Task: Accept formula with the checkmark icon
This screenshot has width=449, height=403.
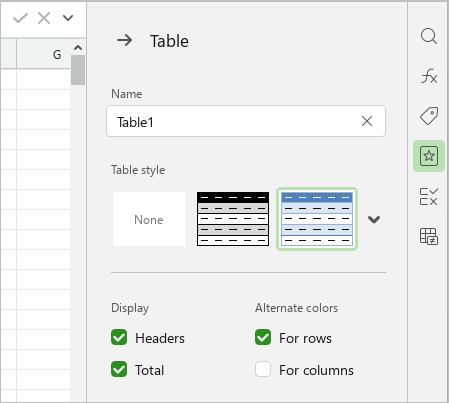Action: tap(20, 18)
